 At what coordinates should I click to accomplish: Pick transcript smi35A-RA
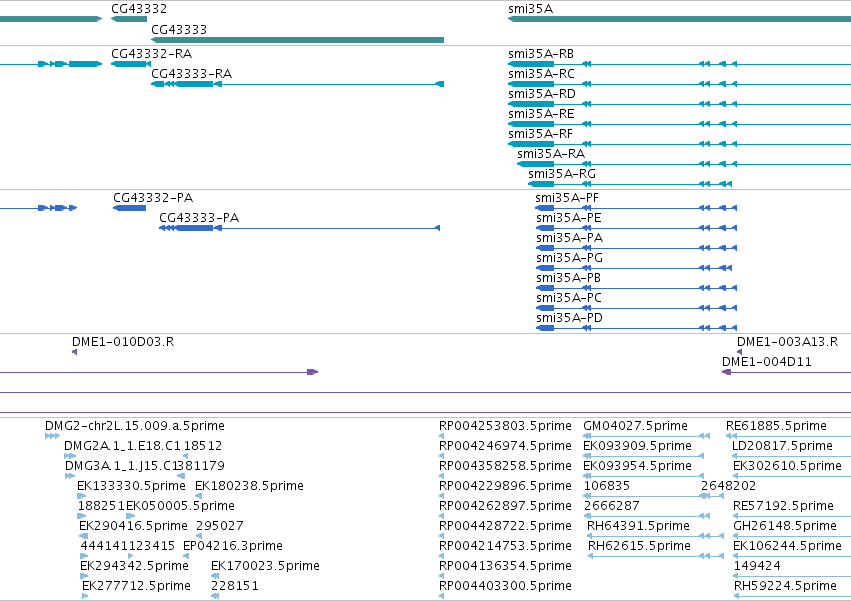click(x=551, y=154)
